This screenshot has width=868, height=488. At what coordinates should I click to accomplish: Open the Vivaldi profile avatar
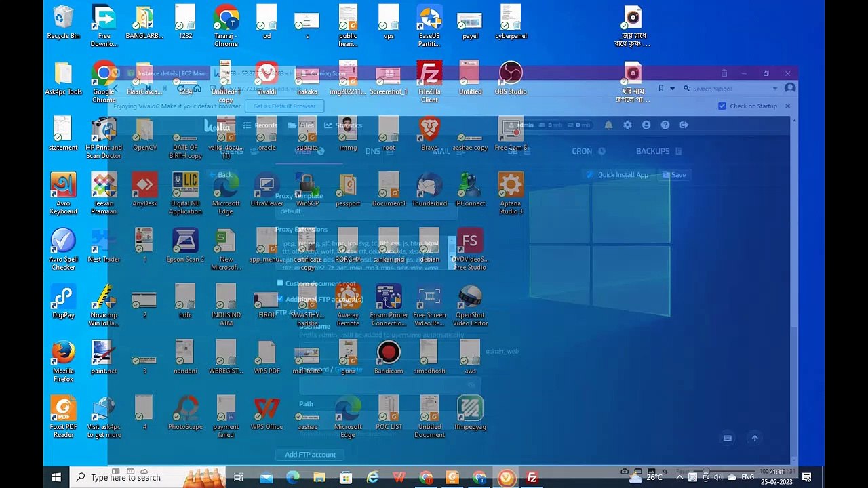point(790,88)
